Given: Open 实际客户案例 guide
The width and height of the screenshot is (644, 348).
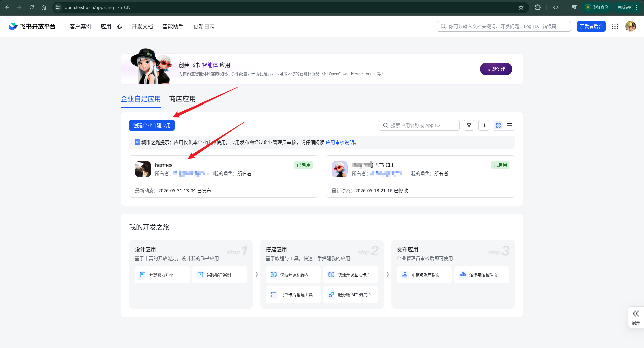Looking at the screenshot, I should coord(220,275).
